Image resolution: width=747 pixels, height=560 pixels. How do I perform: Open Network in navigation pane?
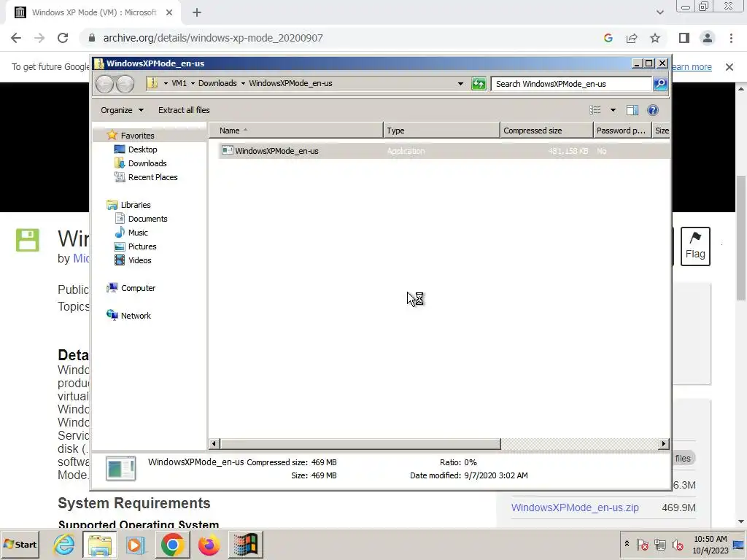click(x=136, y=316)
